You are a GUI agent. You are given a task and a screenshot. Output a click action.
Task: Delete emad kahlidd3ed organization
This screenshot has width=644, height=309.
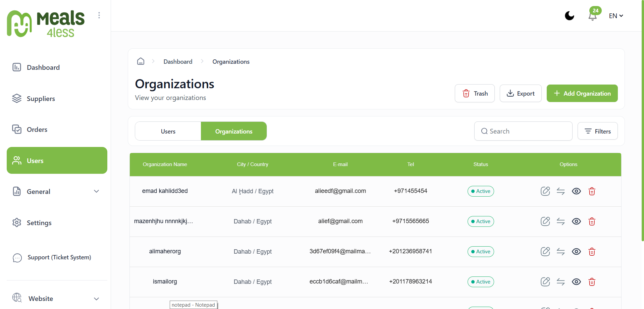tap(592, 191)
